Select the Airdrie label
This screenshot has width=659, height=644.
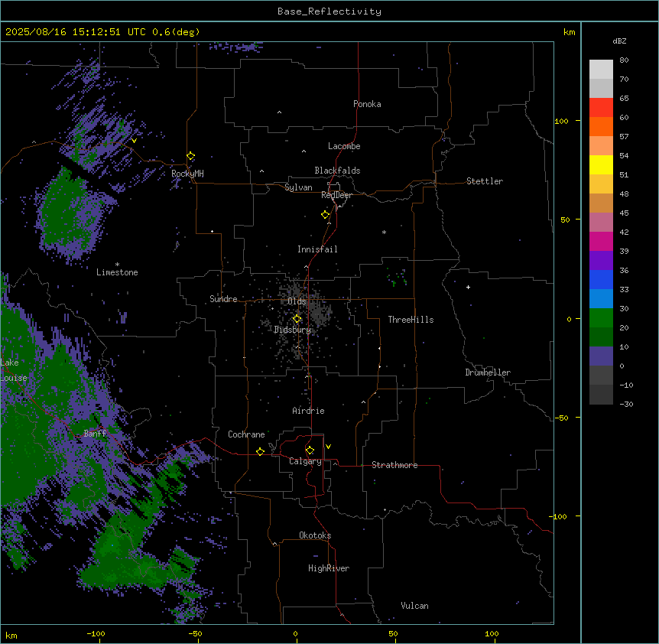click(308, 411)
